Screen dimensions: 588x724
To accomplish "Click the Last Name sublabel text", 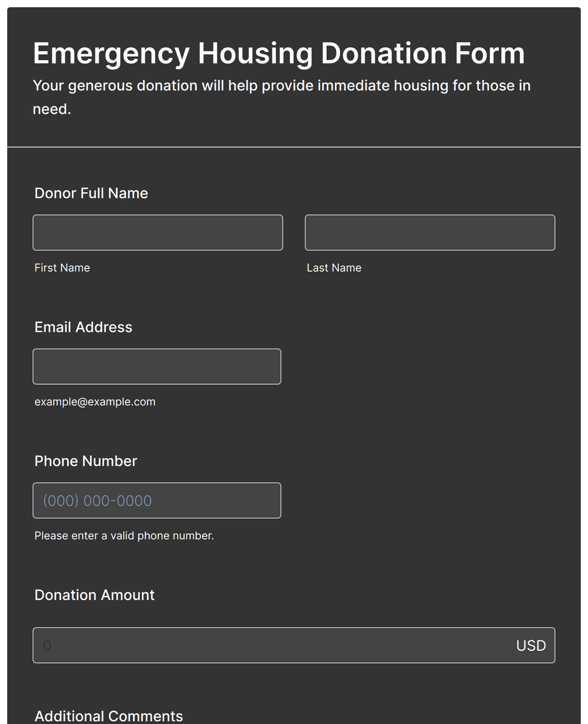I will tap(334, 268).
